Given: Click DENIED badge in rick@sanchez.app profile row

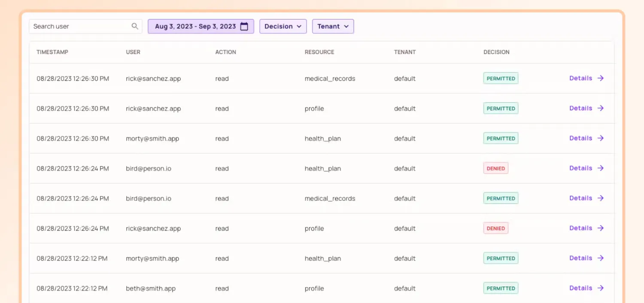Looking at the screenshot, I should pos(496,228).
